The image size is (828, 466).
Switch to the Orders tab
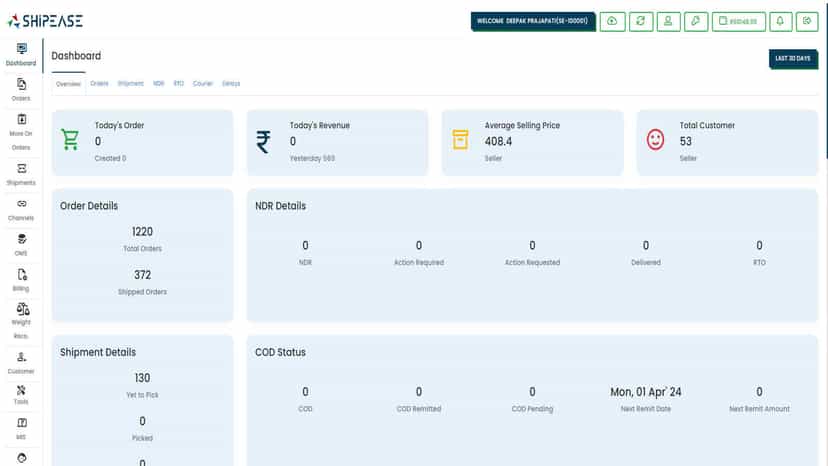point(99,83)
